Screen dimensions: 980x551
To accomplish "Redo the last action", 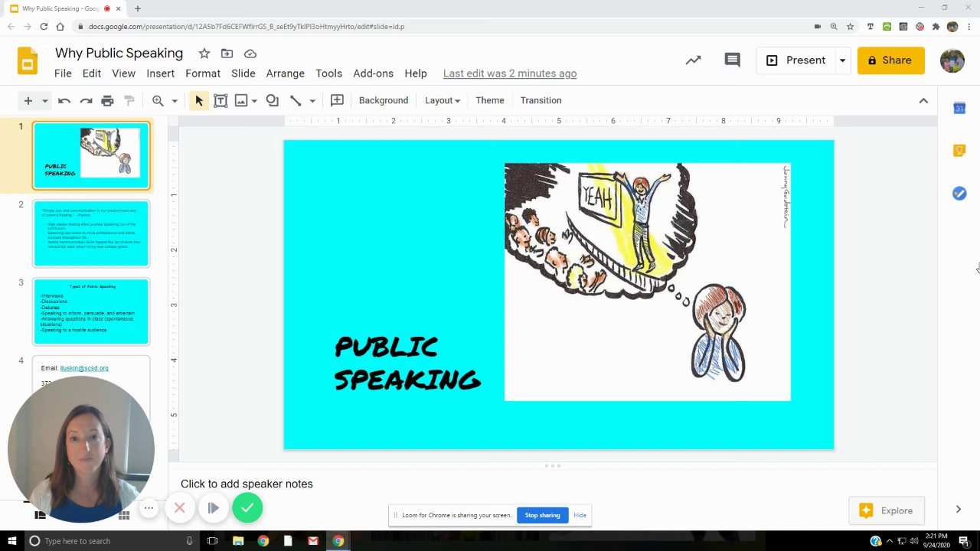I will tap(86, 100).
